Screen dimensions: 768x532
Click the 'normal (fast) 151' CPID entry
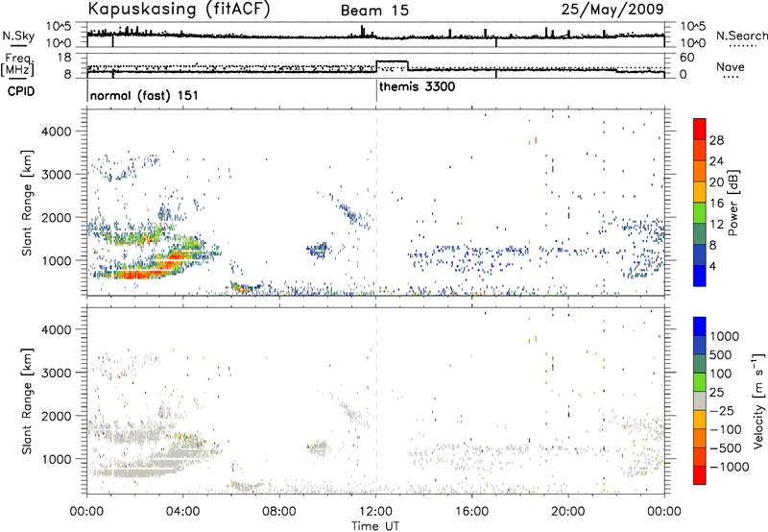pos(144,95)
